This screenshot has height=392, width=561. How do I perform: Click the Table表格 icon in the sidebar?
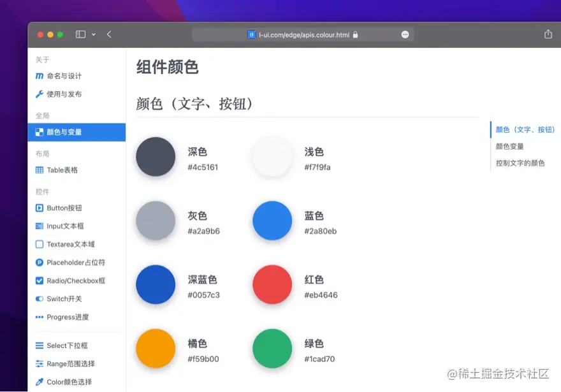[39, 170]
